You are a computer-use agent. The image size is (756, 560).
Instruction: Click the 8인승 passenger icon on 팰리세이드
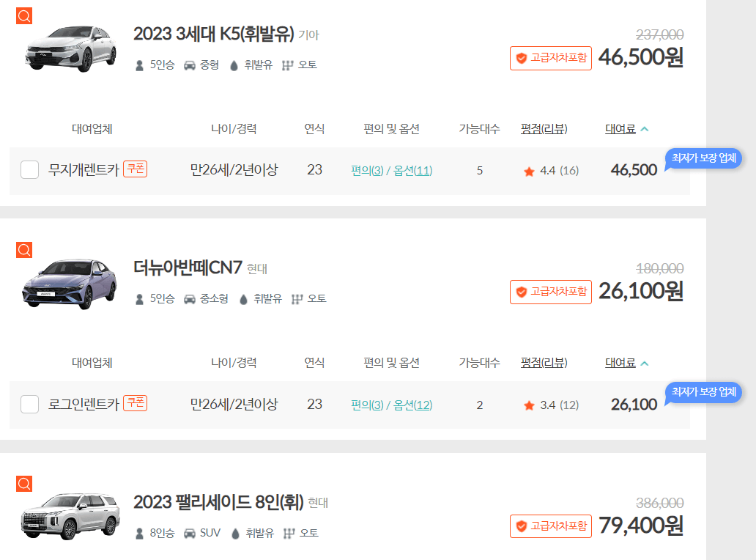pos(138,533)
